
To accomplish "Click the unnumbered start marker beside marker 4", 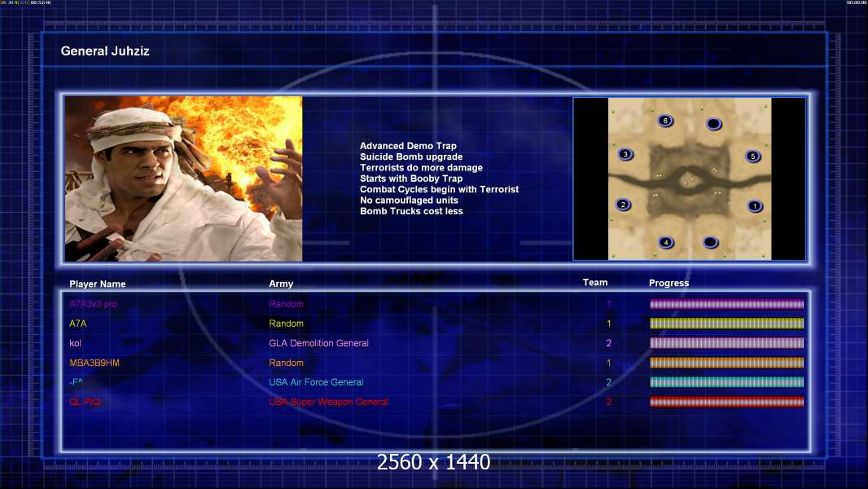I will 710,242.
